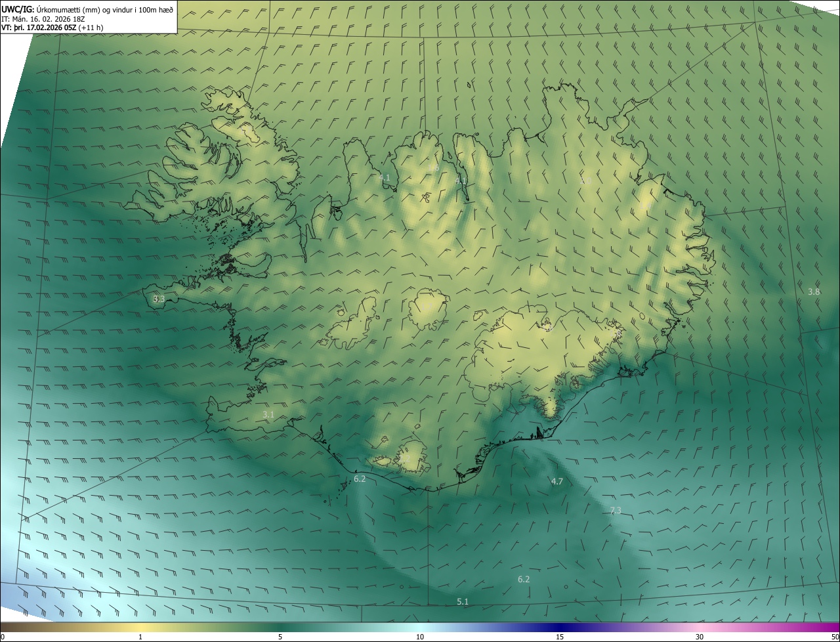Screen dimensions: 840x642
Task: Click the color scale tick label 15
Action: [560, 637]
